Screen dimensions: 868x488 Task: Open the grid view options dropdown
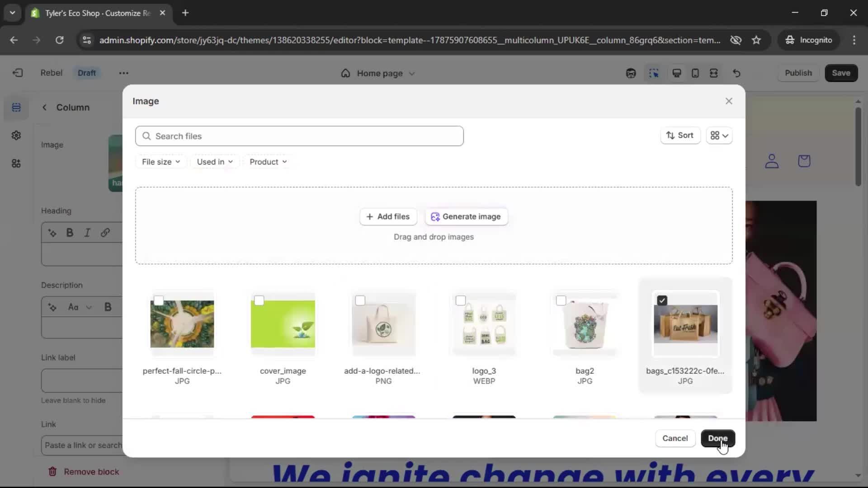pos(719,136)
